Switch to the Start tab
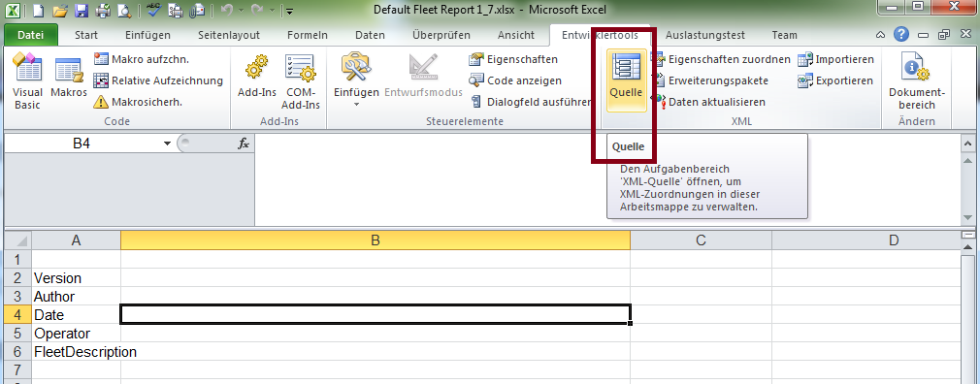The image size is (980, 384). (x=86, y=35)
